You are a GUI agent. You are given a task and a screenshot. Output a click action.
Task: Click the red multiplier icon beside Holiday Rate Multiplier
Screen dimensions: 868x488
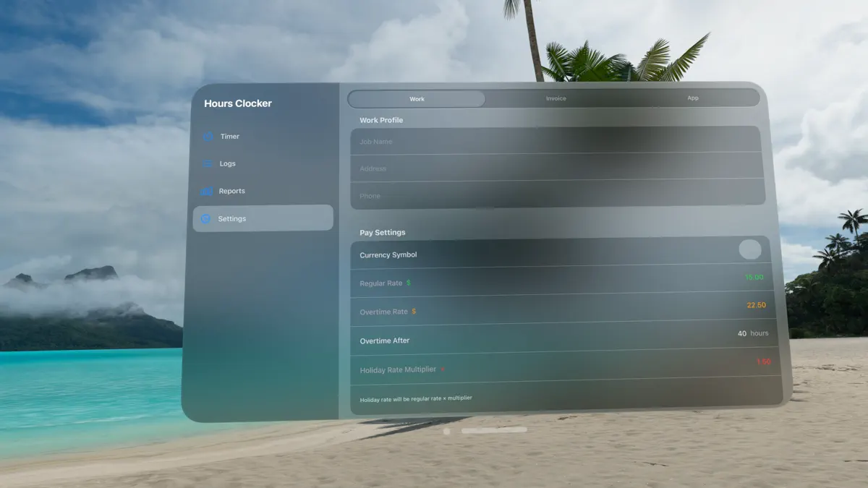(443, 369)
